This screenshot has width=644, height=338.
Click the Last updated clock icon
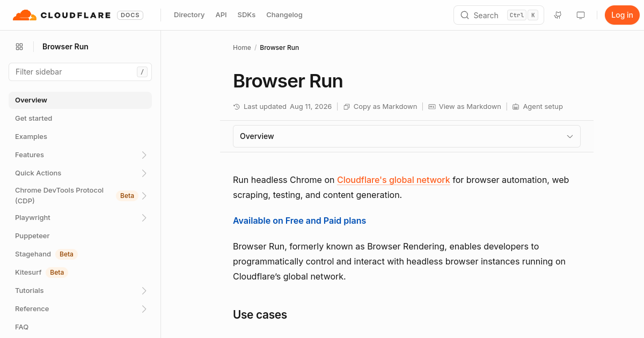237,107
